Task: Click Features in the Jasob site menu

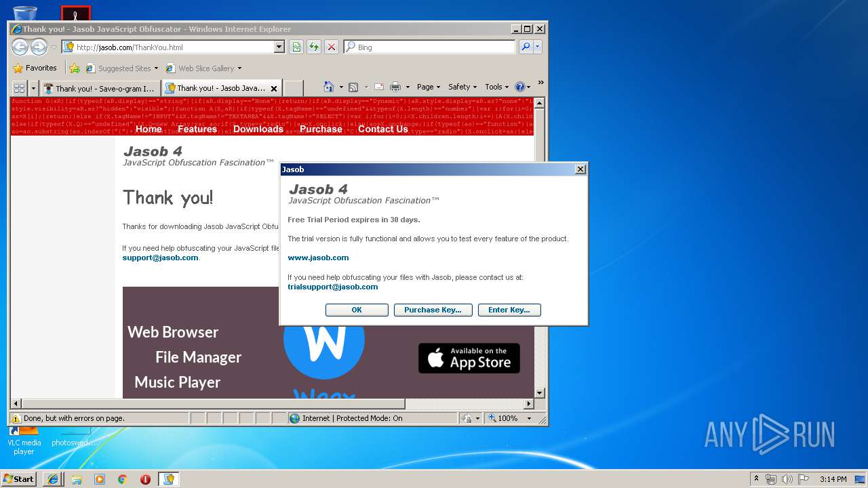Action: [x=197, y=129]
